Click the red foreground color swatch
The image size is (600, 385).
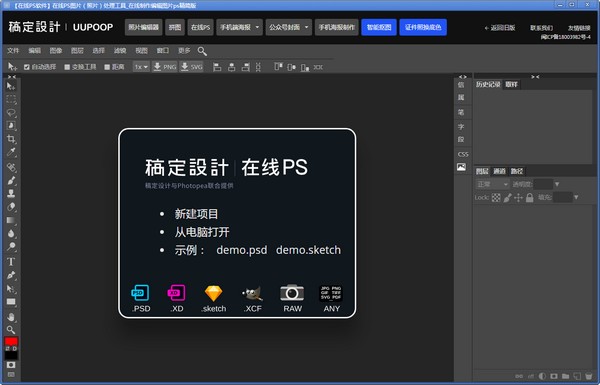tap(11, 341)
